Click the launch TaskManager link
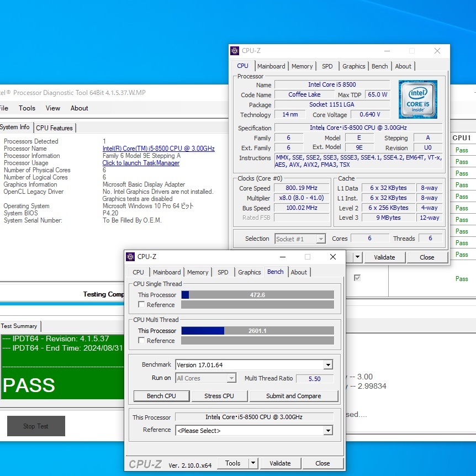This screenshot has width=476, height=476. point(141,163)
